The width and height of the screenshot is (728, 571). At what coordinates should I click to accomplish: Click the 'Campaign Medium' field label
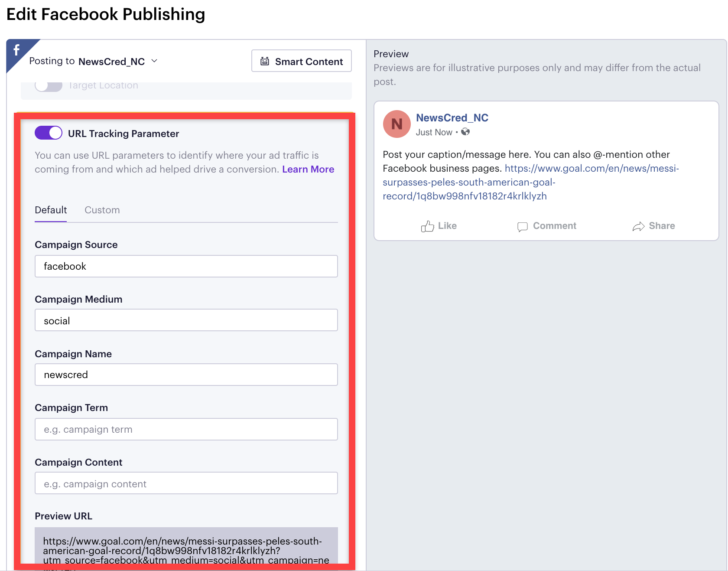pos(78,299)
